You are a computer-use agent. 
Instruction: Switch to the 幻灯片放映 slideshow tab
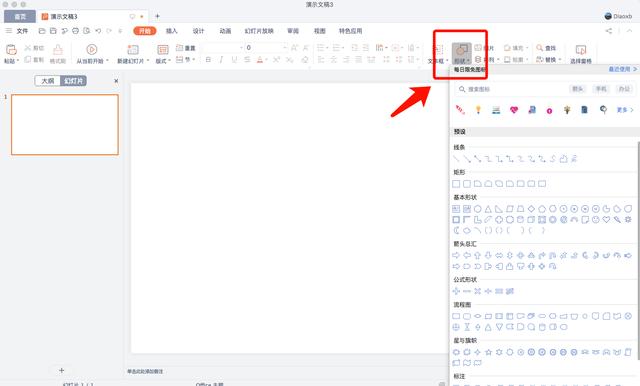tap(259, 31)
